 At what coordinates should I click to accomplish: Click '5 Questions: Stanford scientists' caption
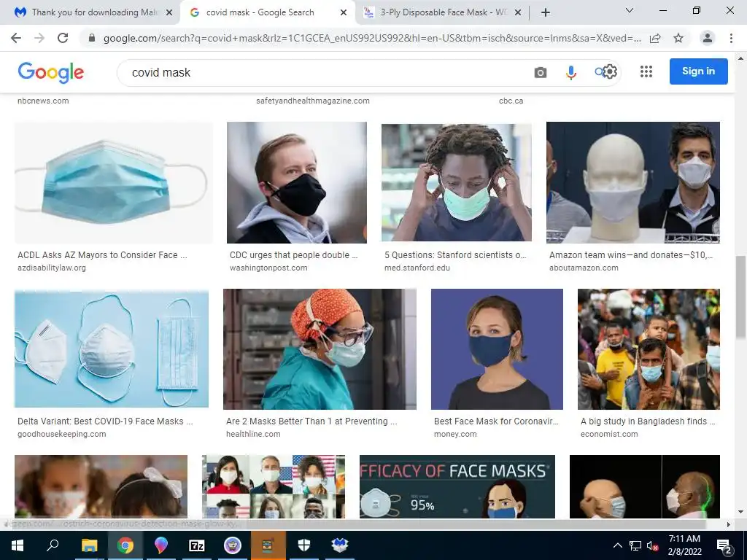coord(455,255)
